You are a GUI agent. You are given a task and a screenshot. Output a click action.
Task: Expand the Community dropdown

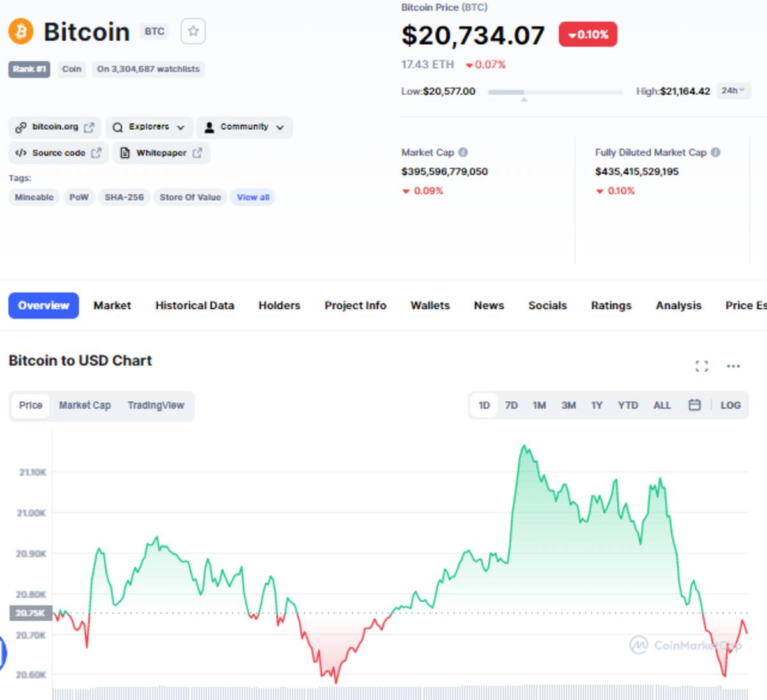(244, 127)
